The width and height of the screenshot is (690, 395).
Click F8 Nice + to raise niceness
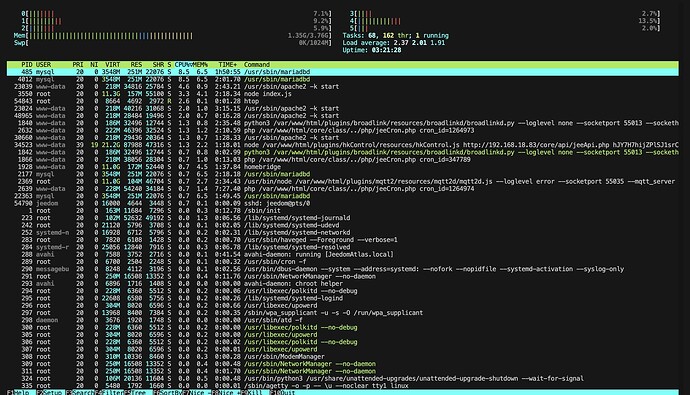coord(225,392)
